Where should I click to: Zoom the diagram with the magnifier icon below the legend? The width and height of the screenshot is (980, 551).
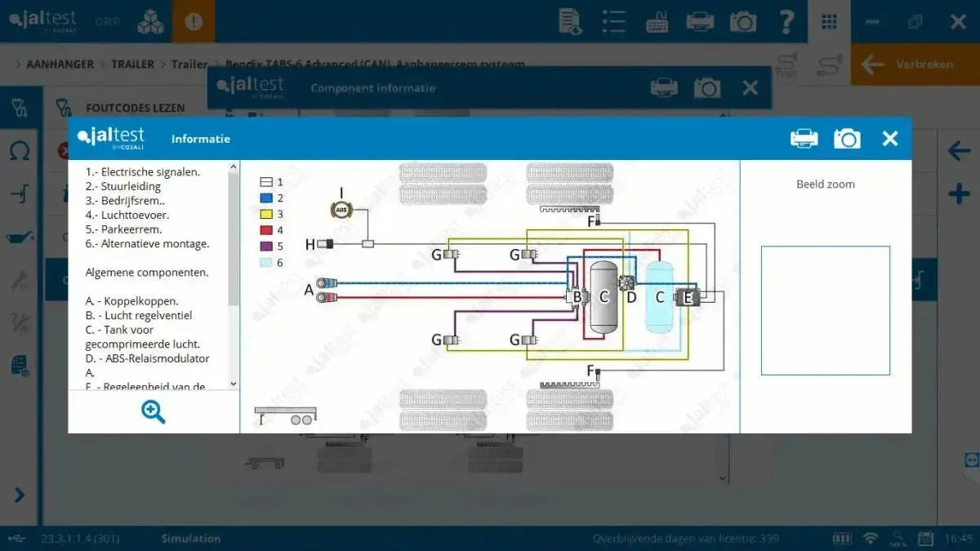153,412
